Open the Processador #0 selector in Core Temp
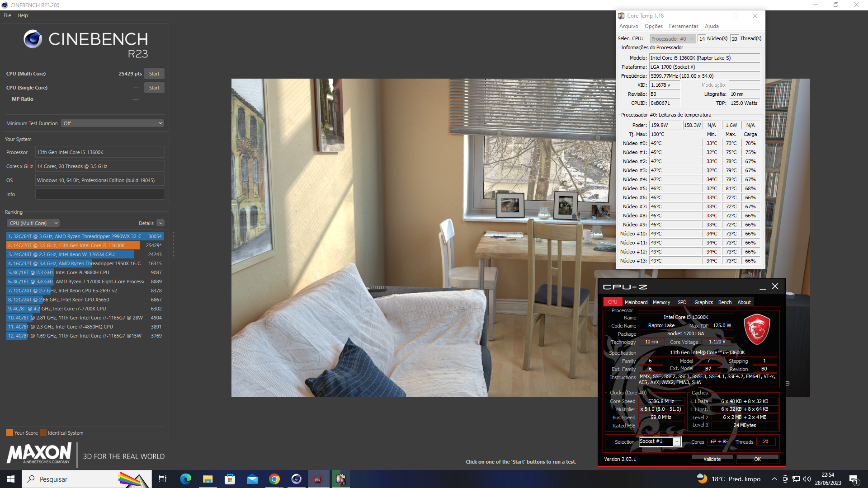The height and width of the screenshot is (488, 868). tap(673, 39)
